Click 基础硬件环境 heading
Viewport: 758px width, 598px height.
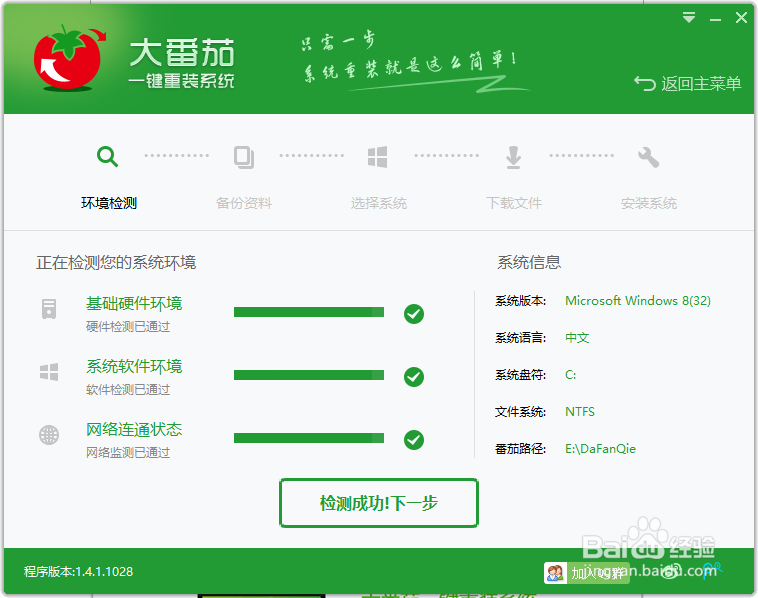(134, 304)
